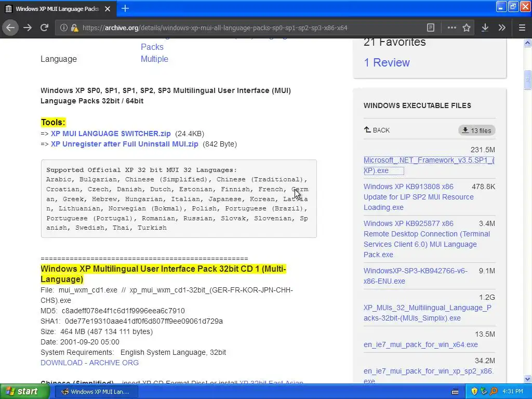Viewport: 532px width, 399px height.
Task: Click the 13 files download button
Action: point(477,130)
